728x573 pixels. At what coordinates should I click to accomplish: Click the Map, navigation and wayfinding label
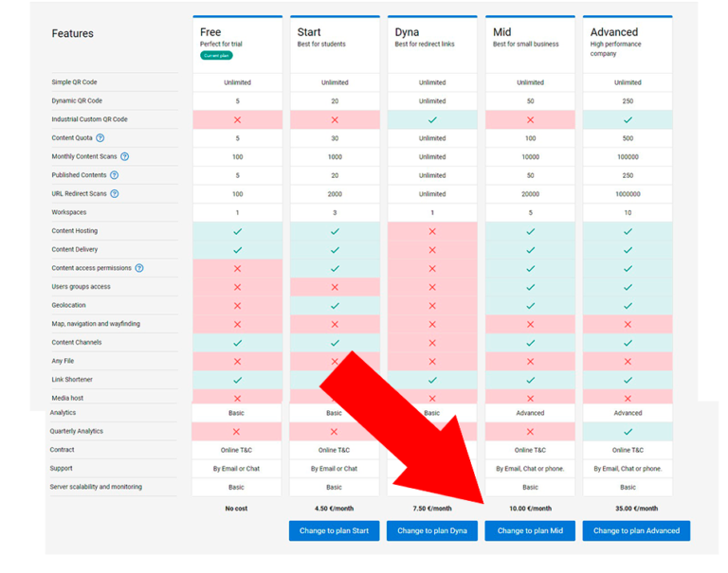[96, 323]
